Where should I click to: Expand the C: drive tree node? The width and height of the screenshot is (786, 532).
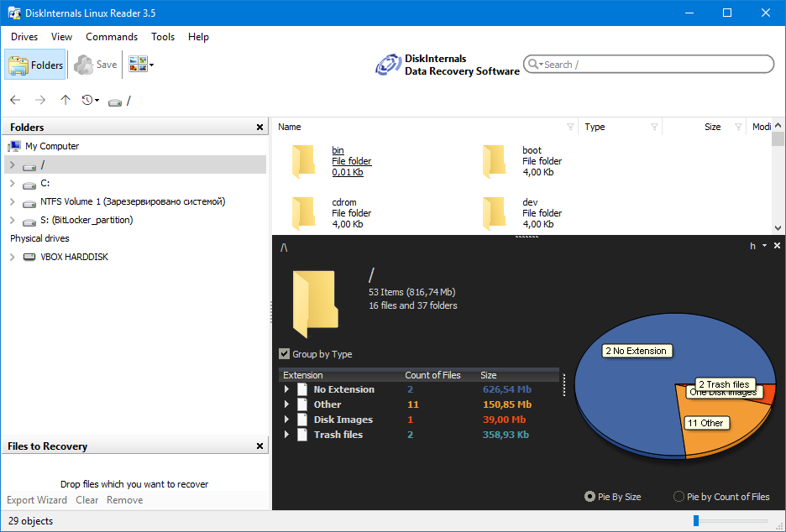12,183
